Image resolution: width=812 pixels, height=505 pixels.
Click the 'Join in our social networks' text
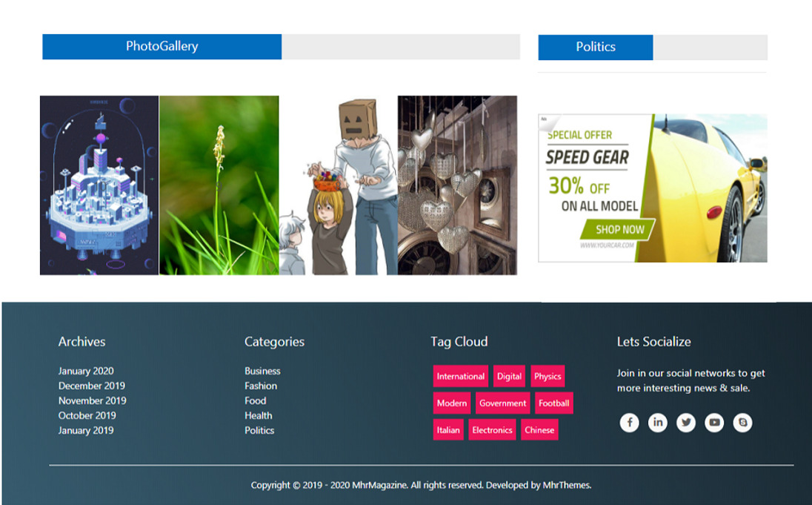[690, 380]
